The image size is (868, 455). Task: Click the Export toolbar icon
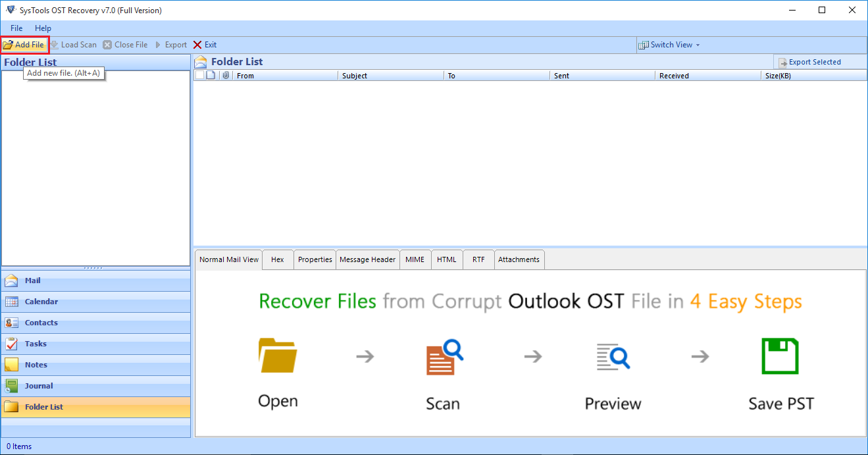pos(158,45)
